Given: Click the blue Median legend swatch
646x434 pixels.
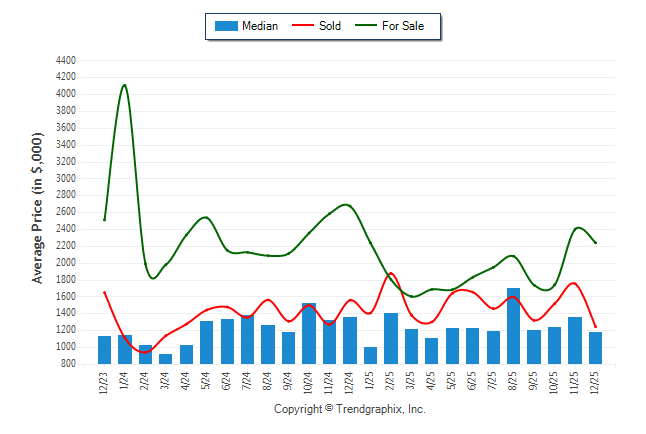Looking at the screenshot, I should (x=225, y=26).
